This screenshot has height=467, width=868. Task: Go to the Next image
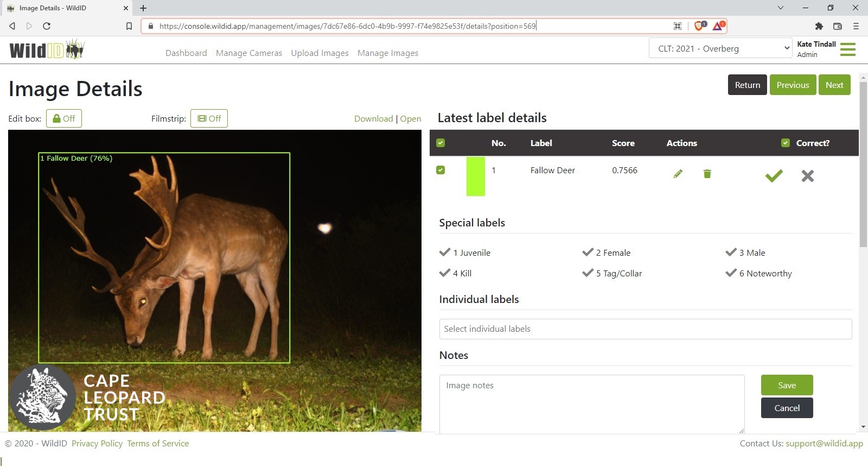834,85
